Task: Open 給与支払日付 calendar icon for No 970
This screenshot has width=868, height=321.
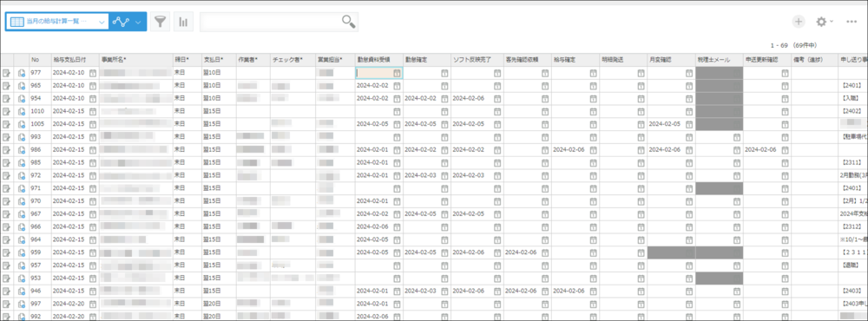Action: (93, 200)
